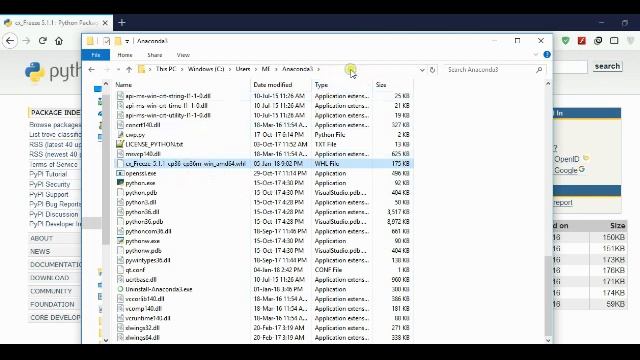Click red browser extension icon
The image size is (640, 360).
[x=582, y=41]
